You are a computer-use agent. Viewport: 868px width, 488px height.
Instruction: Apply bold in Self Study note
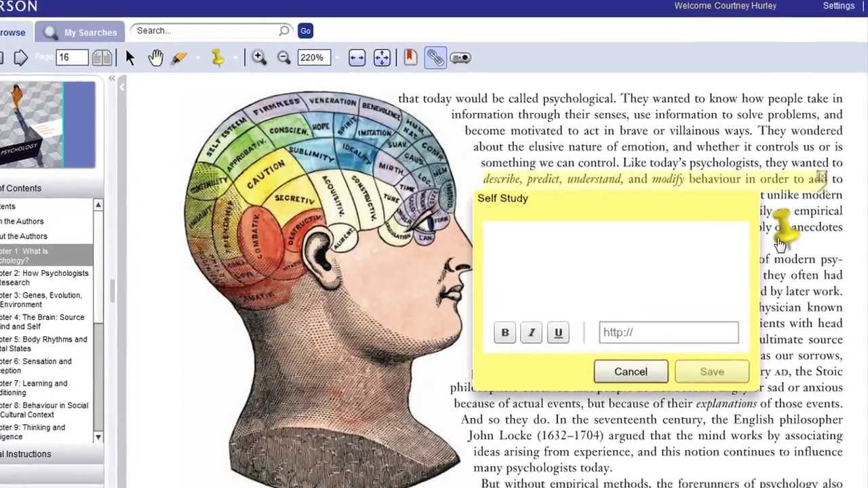click(x=505, y=332)
